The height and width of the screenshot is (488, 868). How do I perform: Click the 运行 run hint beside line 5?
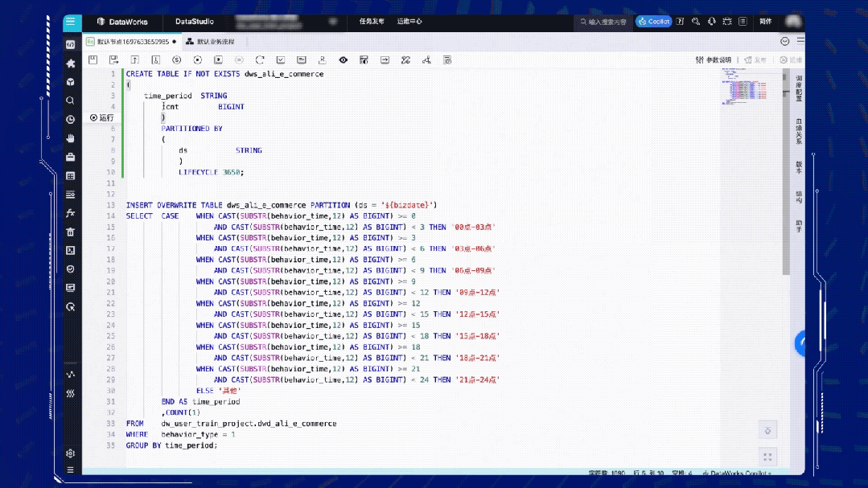click(x=102, y=118)
